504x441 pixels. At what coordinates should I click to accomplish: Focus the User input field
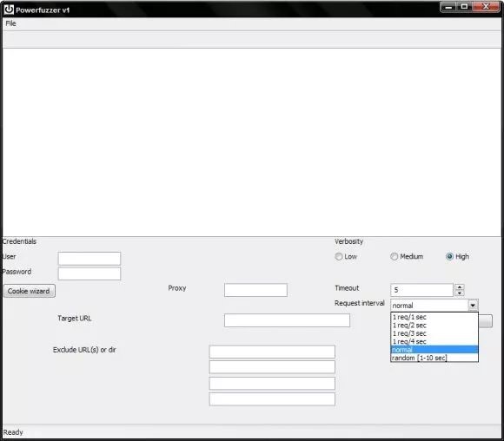pyautogui.click(x=90, y=259)
